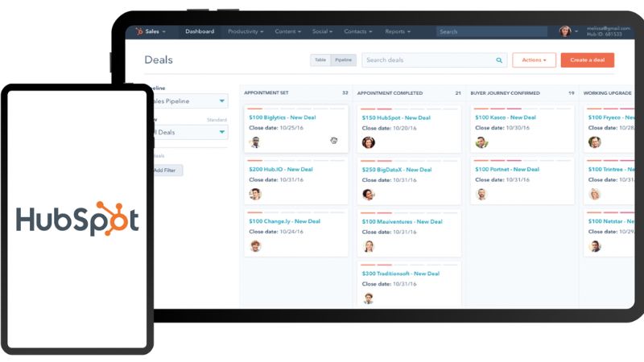Click into the Search deals field
The image size is (644, 362).
click(434, 60)
